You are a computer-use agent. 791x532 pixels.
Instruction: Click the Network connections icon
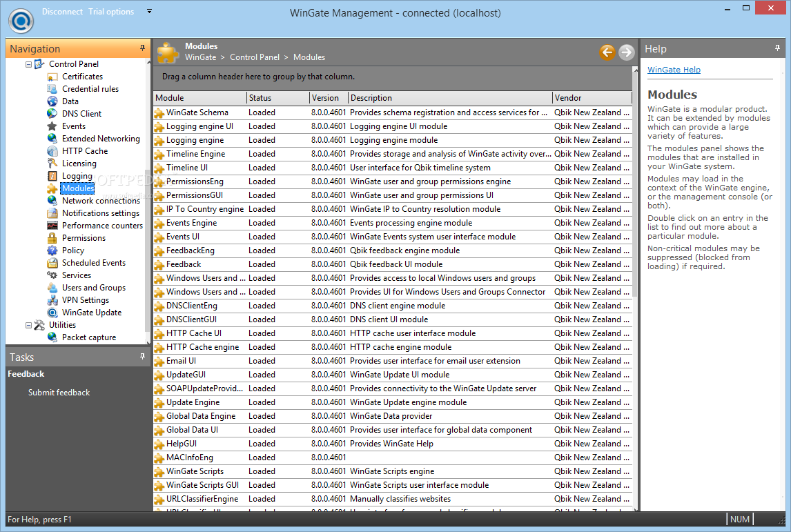click(x=52, y=201)
